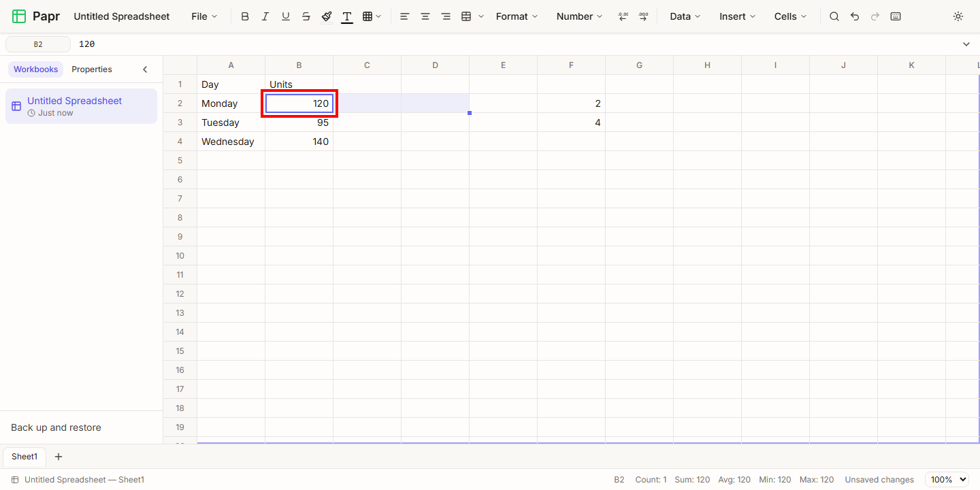Select the Sheet1 tab

[24, 457]
